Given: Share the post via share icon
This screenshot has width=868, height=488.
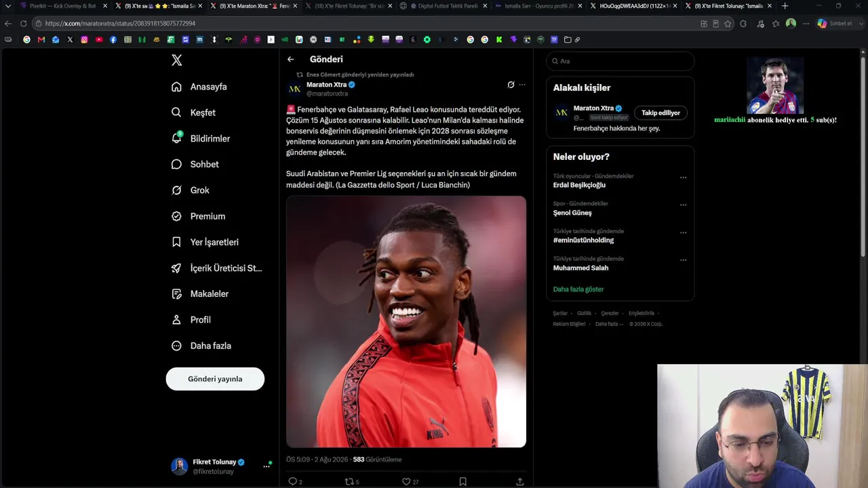Looking at the screenshot, I should point(520,481).
